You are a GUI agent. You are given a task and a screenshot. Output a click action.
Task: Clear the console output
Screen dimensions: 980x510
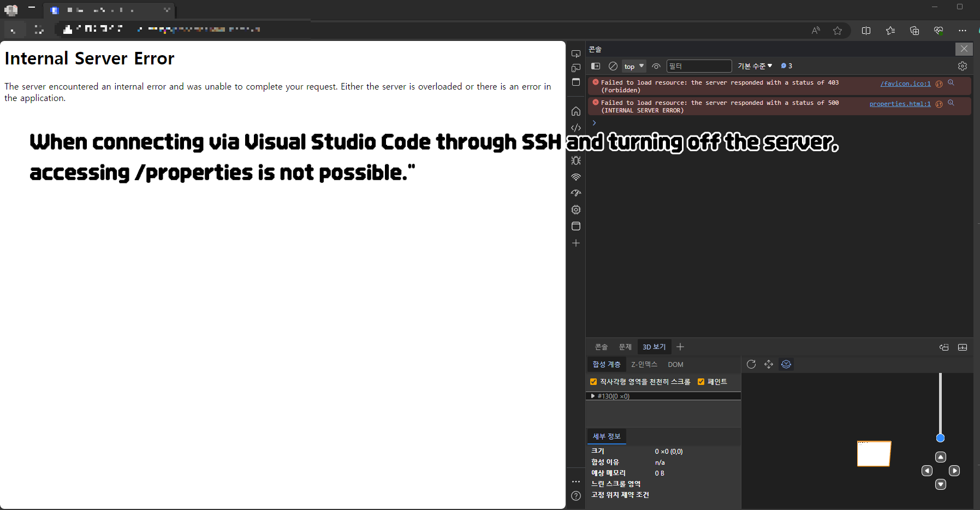click(613, 66)
